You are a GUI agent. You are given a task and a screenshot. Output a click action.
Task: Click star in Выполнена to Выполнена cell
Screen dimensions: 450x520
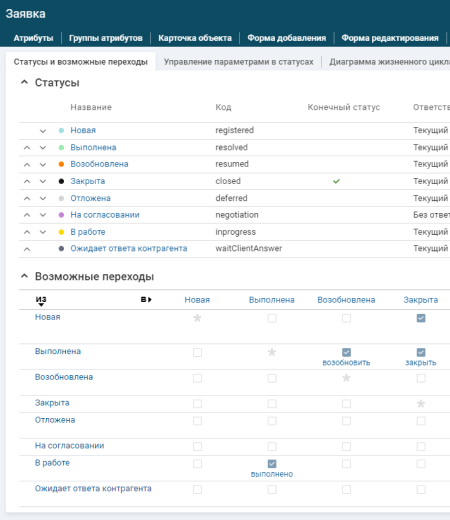pyautogui.click(x=272, y=352)
